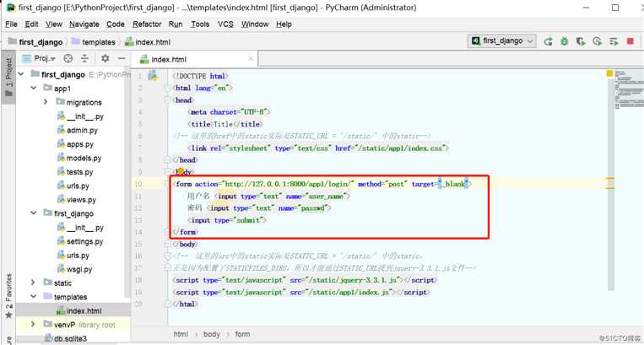This screenshot has height=345, width=644.
Task: Click the Python file icon beside urls.py under app1
Action: point(61,186)
